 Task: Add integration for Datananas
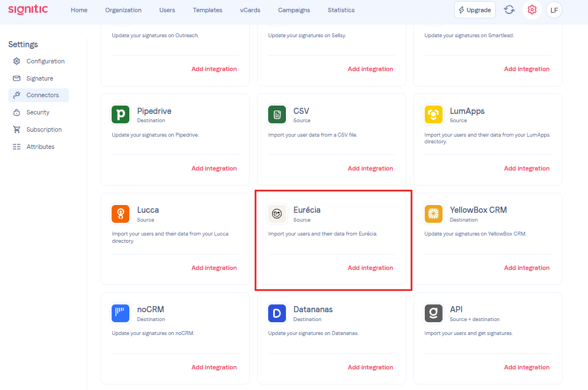(370, 367)
